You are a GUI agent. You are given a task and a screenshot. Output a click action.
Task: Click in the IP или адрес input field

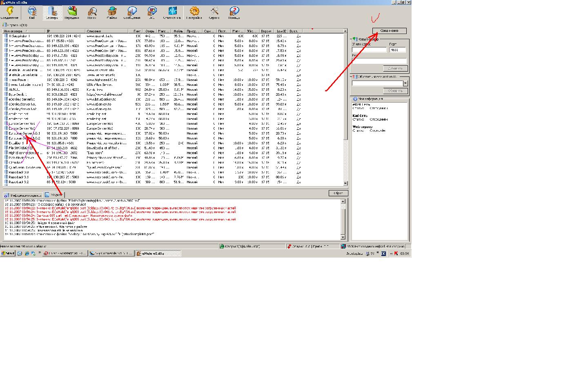(369, 50)
